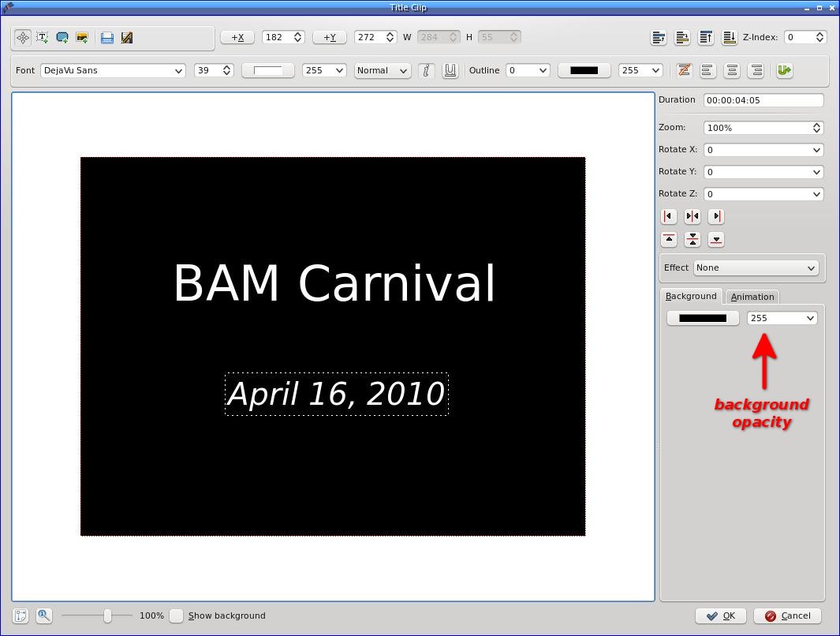
Task: Toggle the +Y position origin button
Action: pyautogui.click(x=330, y=38)
